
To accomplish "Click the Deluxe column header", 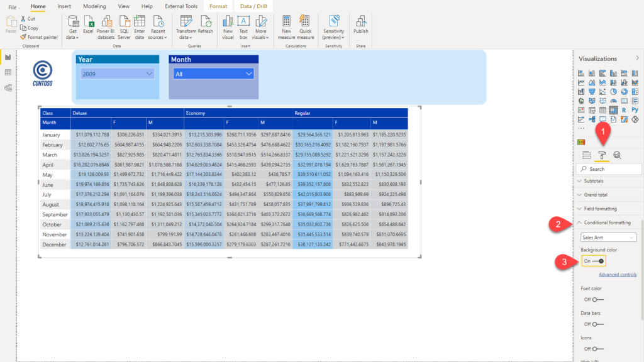I will pos(127,113).
